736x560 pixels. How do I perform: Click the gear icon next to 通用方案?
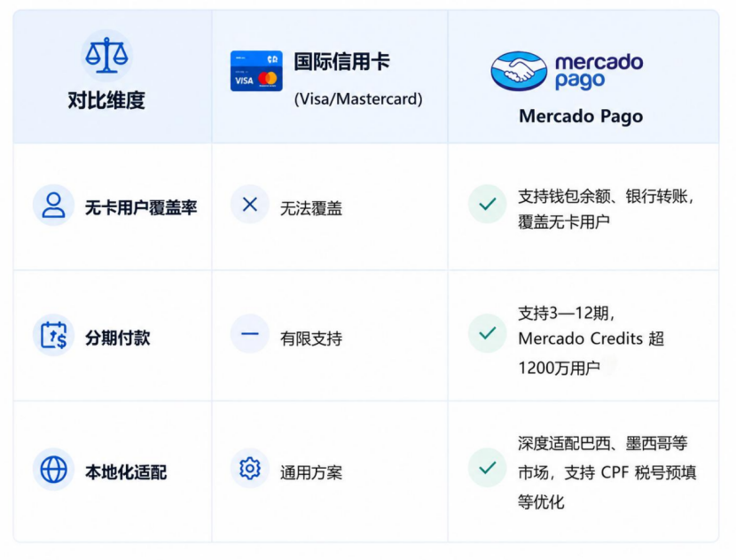(250, 468)
